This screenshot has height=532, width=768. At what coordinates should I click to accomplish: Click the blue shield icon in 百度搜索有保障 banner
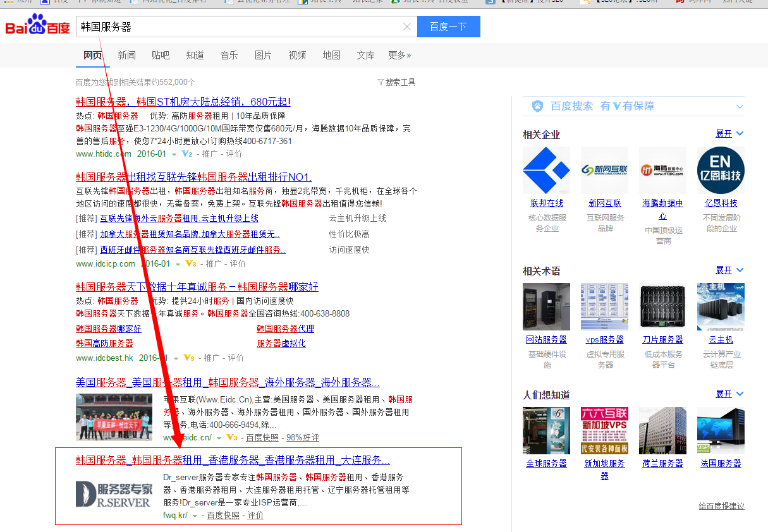[x=537, y=106]
